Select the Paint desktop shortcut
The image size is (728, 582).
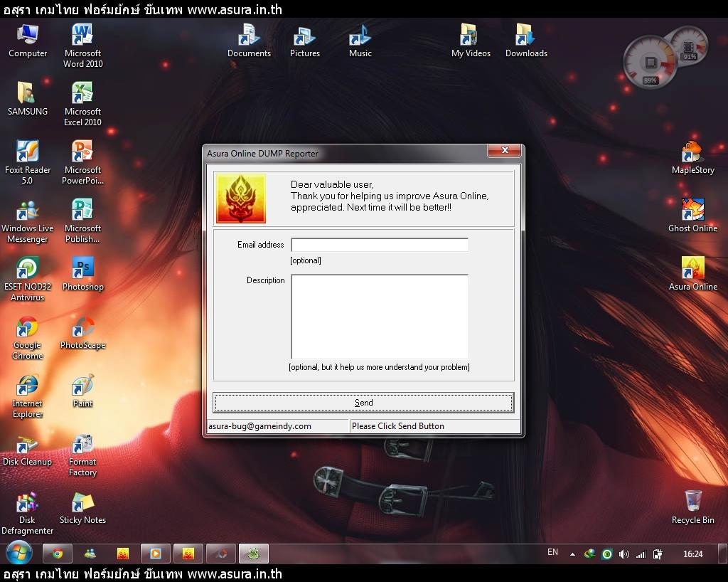(82, 391)
